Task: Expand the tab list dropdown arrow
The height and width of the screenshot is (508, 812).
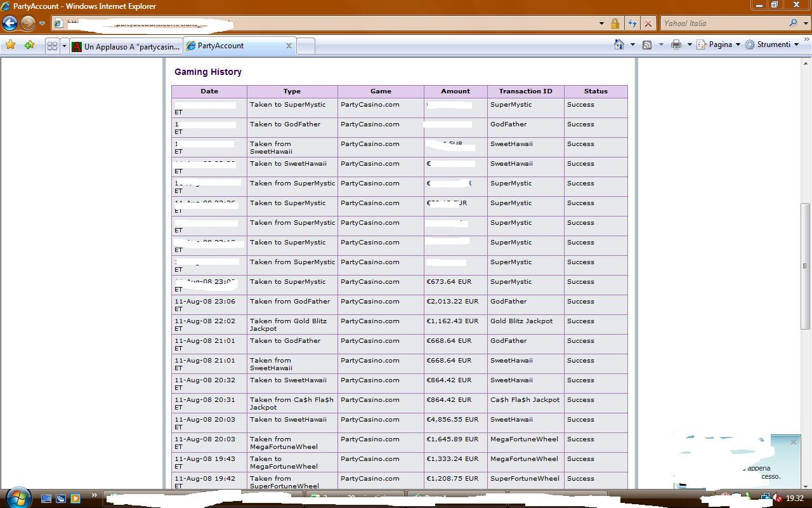Action: click(64, 46)
